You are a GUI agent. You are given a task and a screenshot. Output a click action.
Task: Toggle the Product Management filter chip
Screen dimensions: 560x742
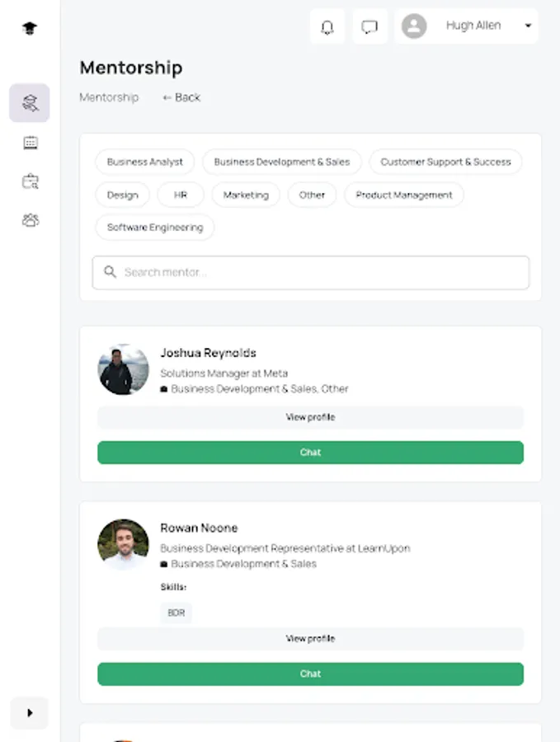point(404,195)
